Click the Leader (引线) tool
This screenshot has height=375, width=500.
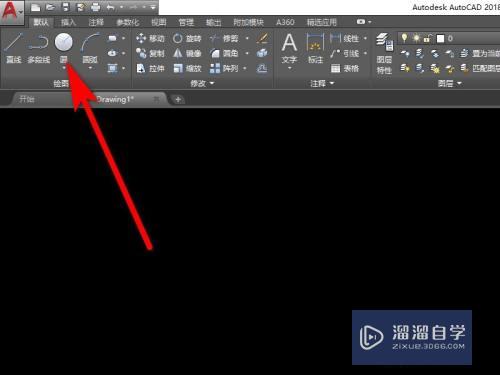coord(345,53)
